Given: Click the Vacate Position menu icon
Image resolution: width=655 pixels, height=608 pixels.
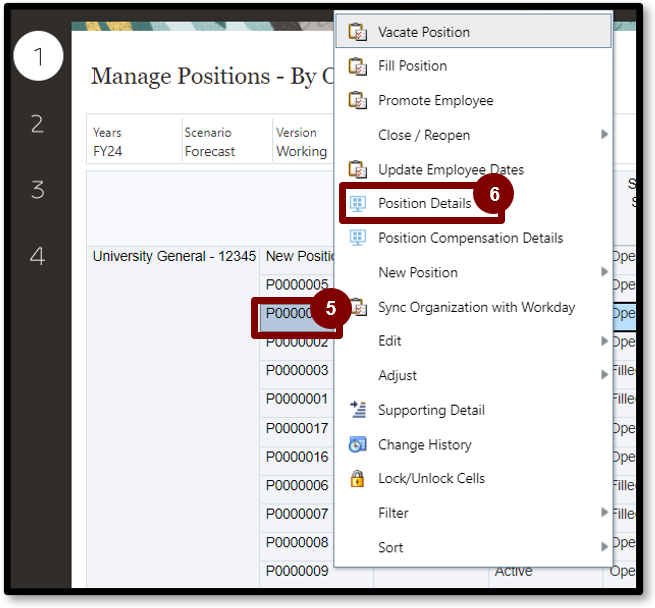Looking at the screenshot, I should click(x=357, y=32).
